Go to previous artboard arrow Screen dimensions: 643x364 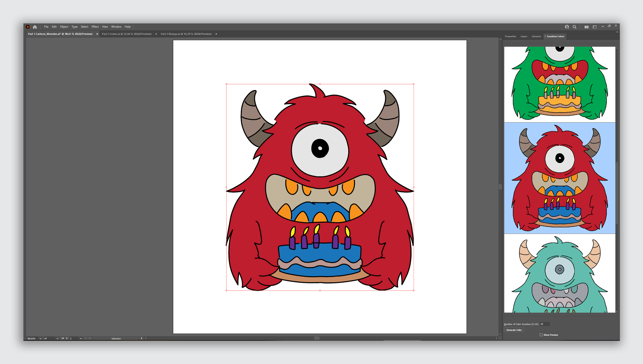click(x=67, y=338)
